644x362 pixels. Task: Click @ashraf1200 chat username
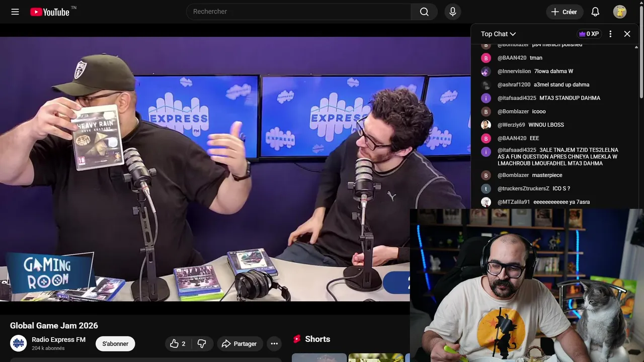[x=514, y=84]
